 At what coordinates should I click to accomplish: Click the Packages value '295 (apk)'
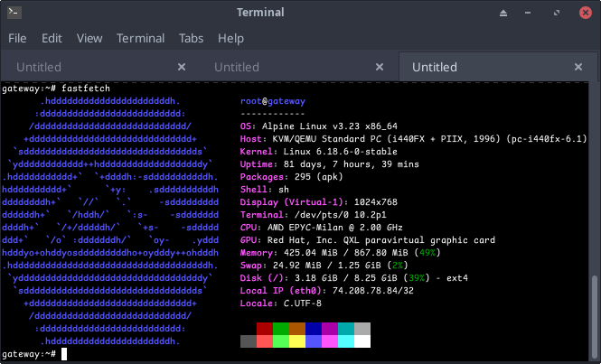[319, 177]
